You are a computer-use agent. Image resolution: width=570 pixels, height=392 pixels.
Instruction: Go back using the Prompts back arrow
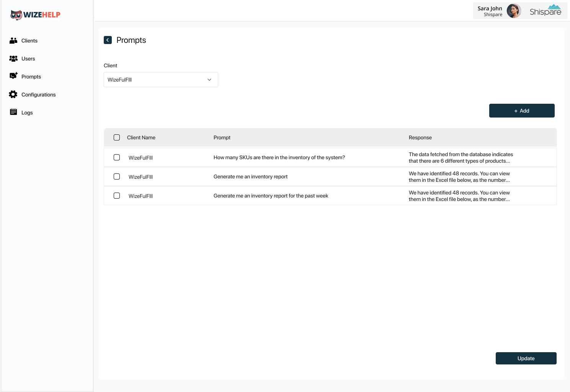108,40
